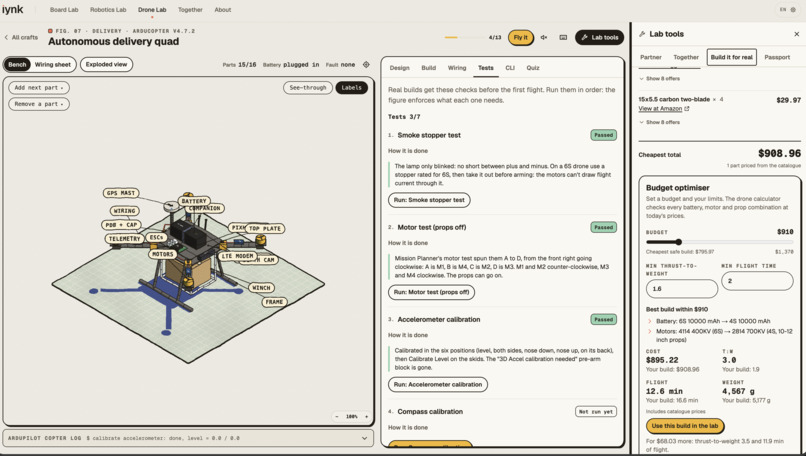Zoom in the bench view
This screenshot has width=806, height=456.
(367, 416)
